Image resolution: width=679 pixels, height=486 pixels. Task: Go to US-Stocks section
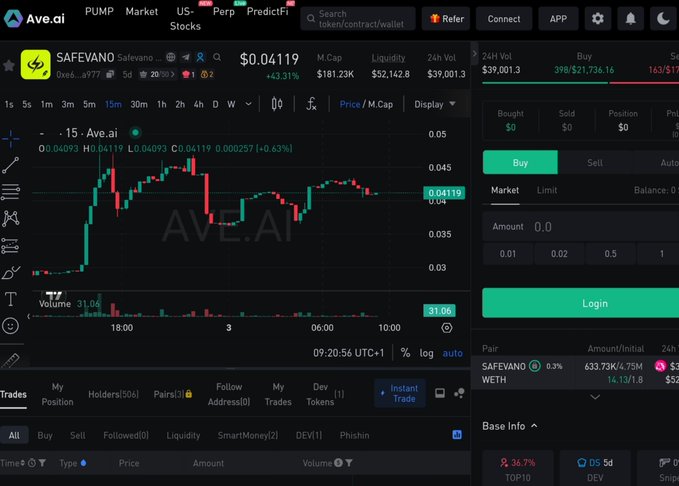[185, 19]
